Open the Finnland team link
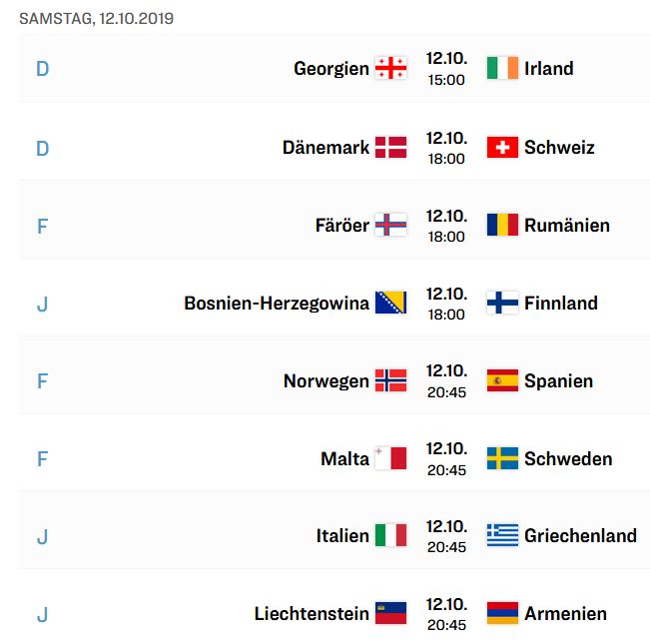Viewport: 650px width, 644px height. point(561,304)
